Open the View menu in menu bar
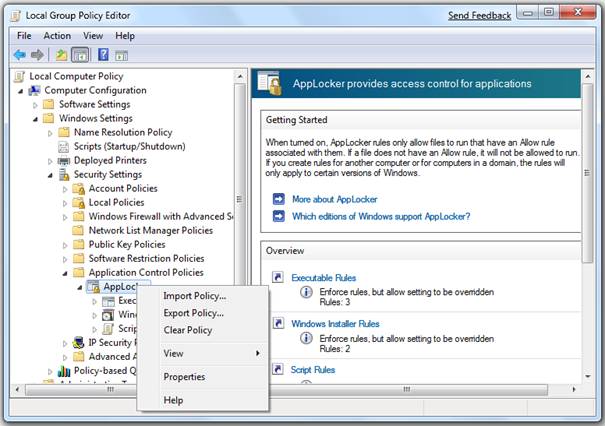Screen dimensions: 605x426 (x=93, y=36)
